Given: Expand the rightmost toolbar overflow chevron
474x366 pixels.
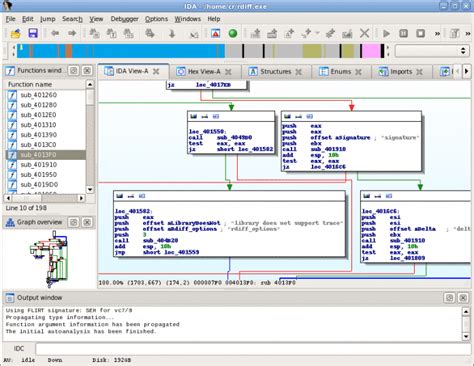Looking at the screenshot, I should (x=468, y=34).
